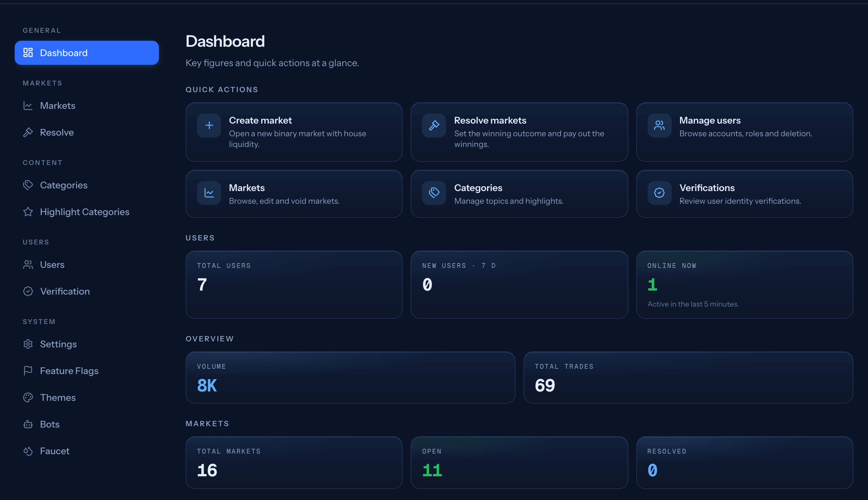
Task: Click the gavel icon on Resolve markets card
Action: coord(434,125)
